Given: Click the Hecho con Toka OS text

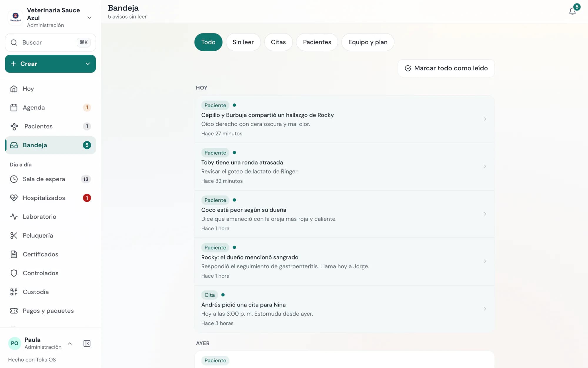Looking at the screenshot, I should (32, 360).
